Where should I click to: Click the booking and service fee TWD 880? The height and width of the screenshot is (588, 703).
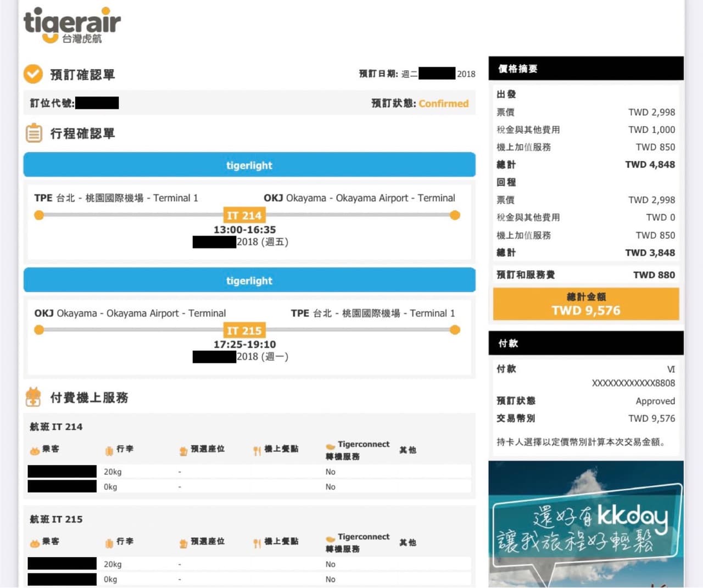(x=654, y=275)
